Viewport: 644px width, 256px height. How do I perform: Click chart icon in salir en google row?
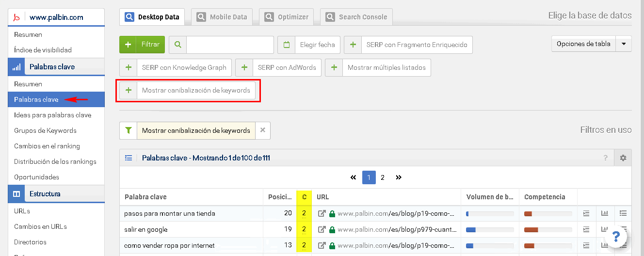(x=604, y=229)
